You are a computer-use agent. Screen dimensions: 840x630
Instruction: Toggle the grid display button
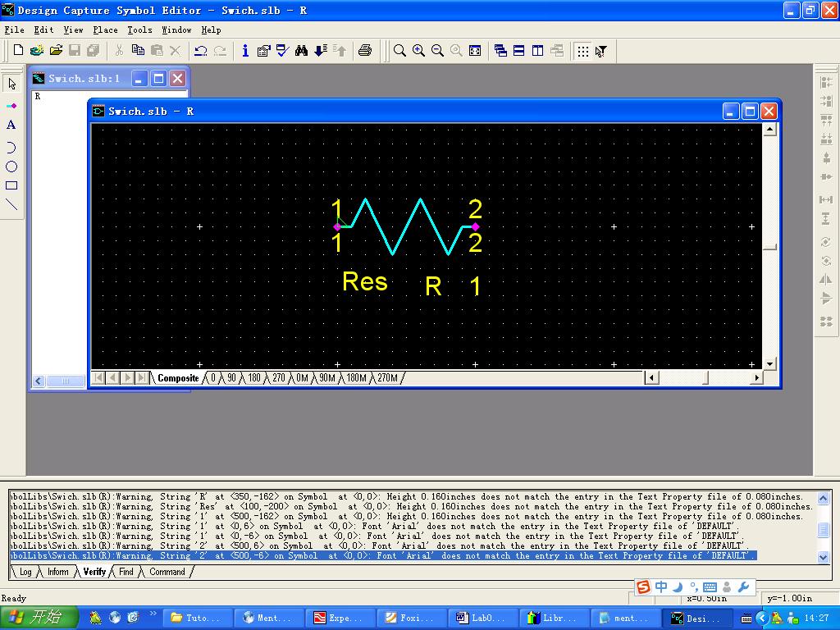click(582, 51)
